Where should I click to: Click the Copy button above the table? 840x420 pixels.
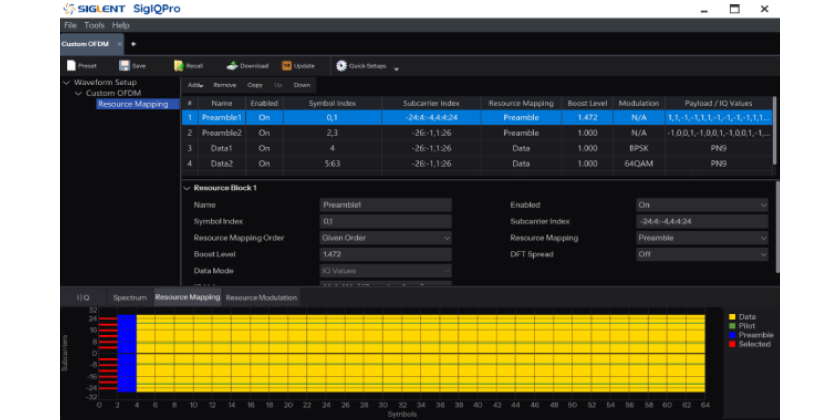pos(255,85)
